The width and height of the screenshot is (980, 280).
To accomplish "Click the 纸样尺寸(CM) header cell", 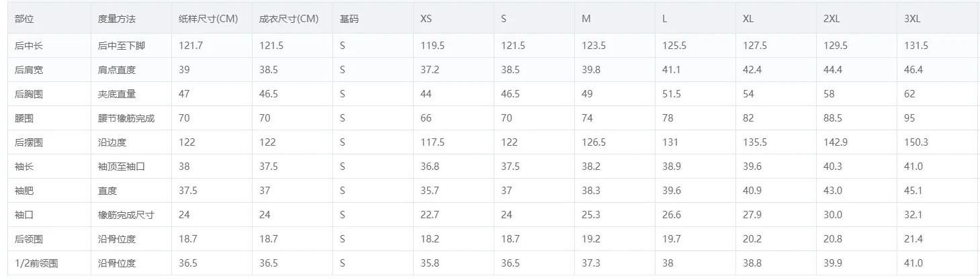I will click(x=208, y=19).
